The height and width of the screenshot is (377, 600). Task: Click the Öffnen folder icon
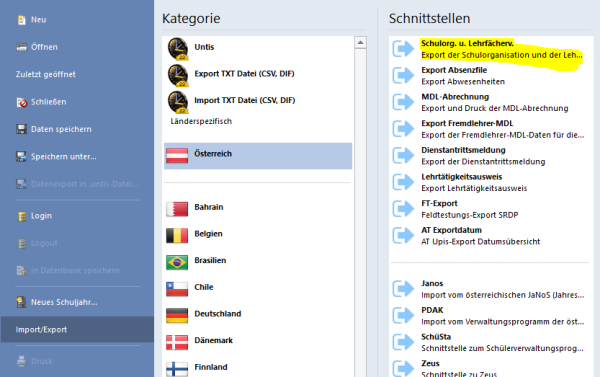click(x=21, y=47)
